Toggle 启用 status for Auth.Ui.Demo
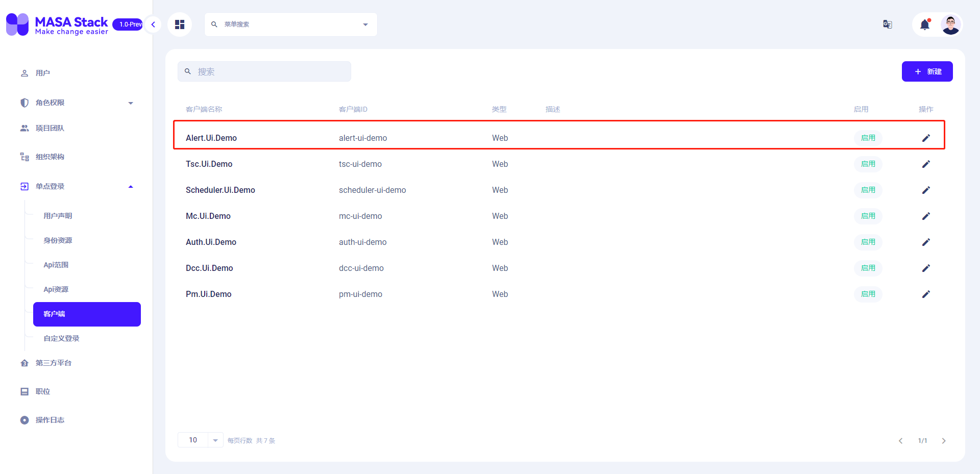Screen dimensions: 980x474 [868, 242]
